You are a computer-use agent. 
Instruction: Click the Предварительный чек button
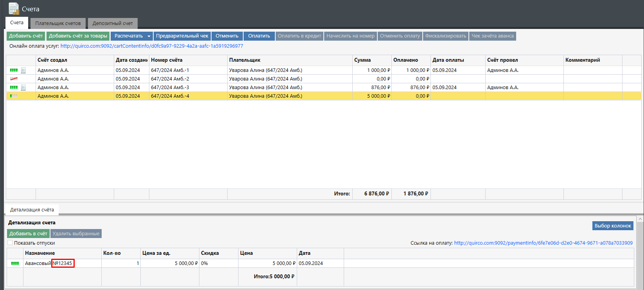[x=182, y=36]
